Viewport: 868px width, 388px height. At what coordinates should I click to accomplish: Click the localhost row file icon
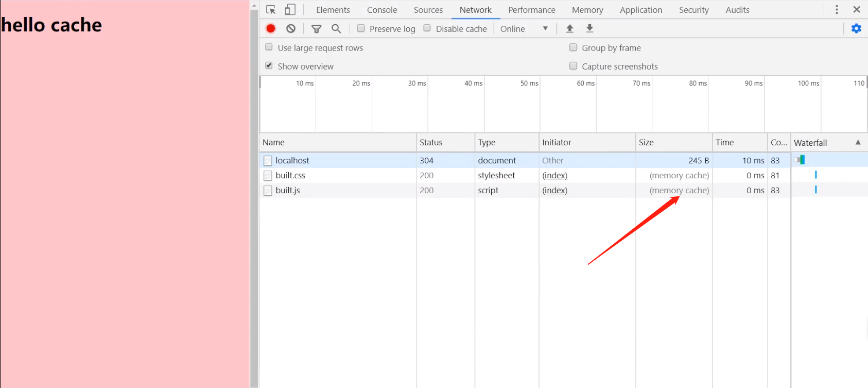pos(268,161)
